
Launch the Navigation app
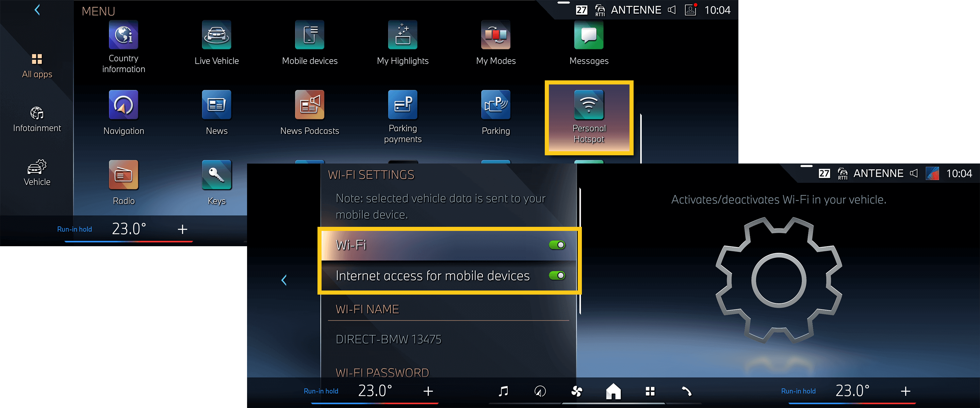[124, 113]
